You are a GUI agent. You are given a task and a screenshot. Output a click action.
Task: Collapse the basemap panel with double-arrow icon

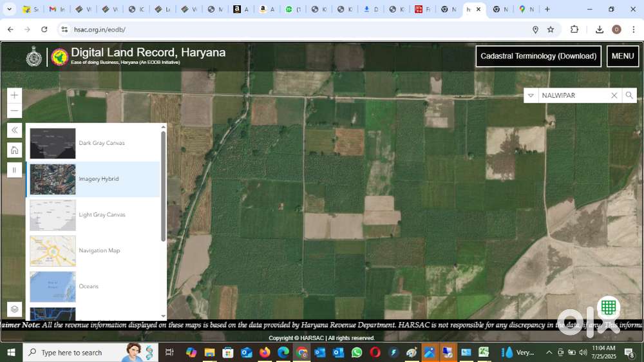[14, 130]
